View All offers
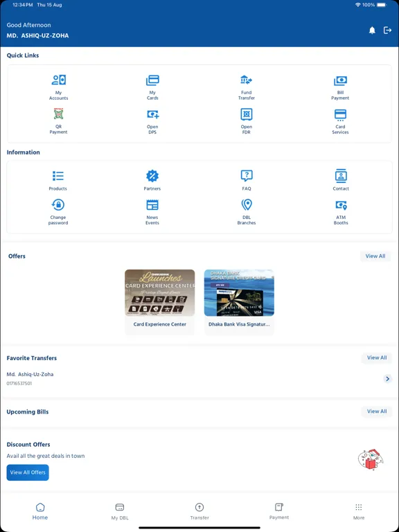399x532 pixels. [x=375, y=256]
